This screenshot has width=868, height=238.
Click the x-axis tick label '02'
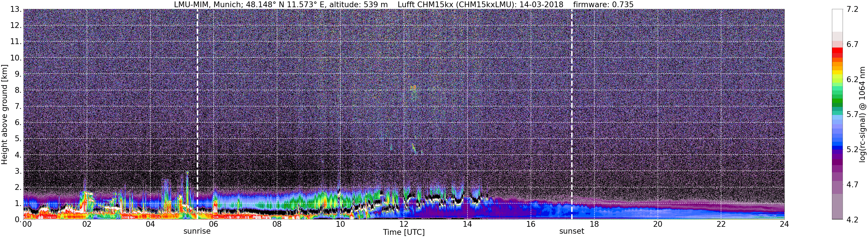click(87, 224)
